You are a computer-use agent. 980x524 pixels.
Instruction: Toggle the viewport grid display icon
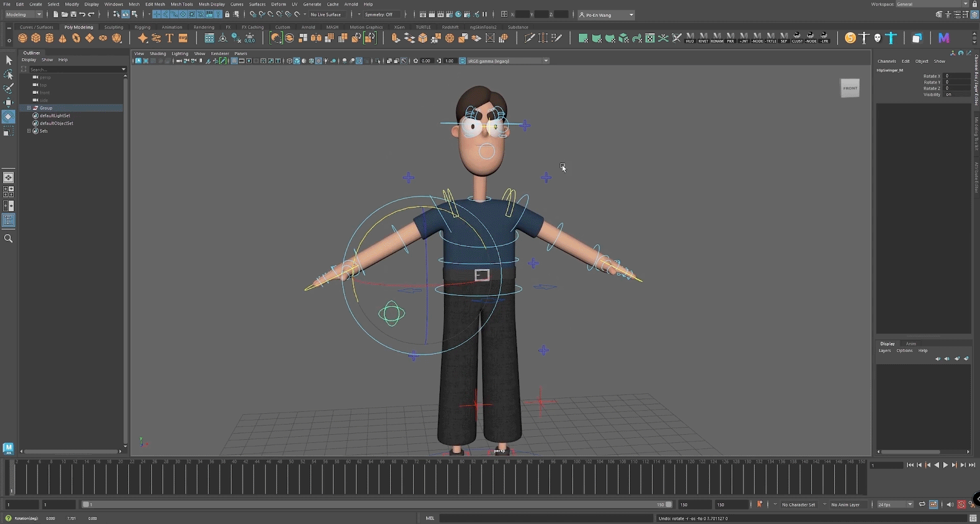click(234, 61)
